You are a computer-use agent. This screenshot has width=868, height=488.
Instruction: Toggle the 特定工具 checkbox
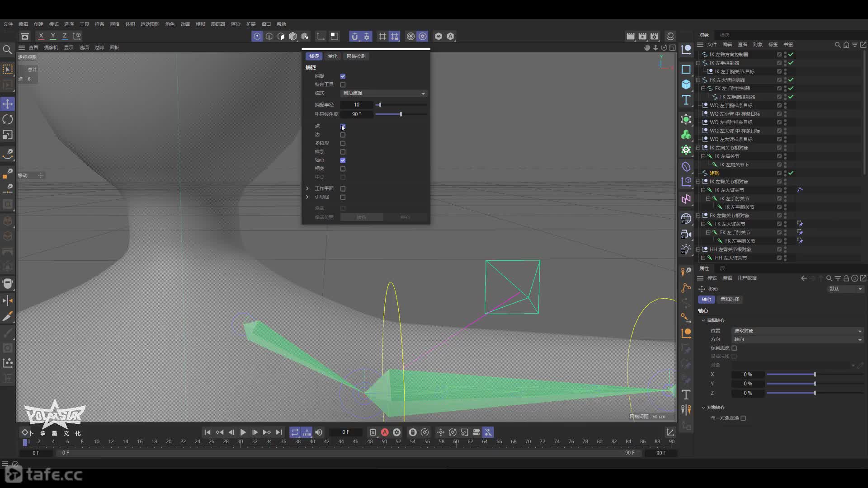pyautogui.click(x=343, y=84)
